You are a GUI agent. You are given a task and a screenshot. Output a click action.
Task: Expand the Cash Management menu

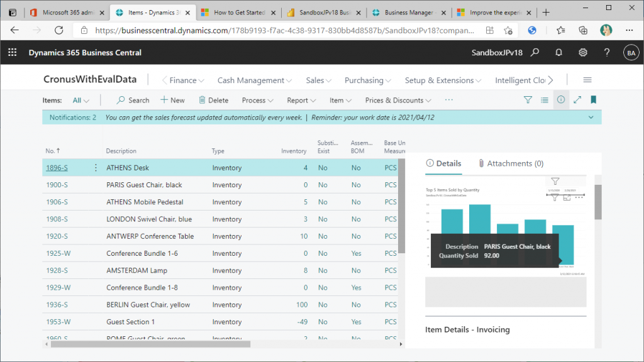click(255, 80)
